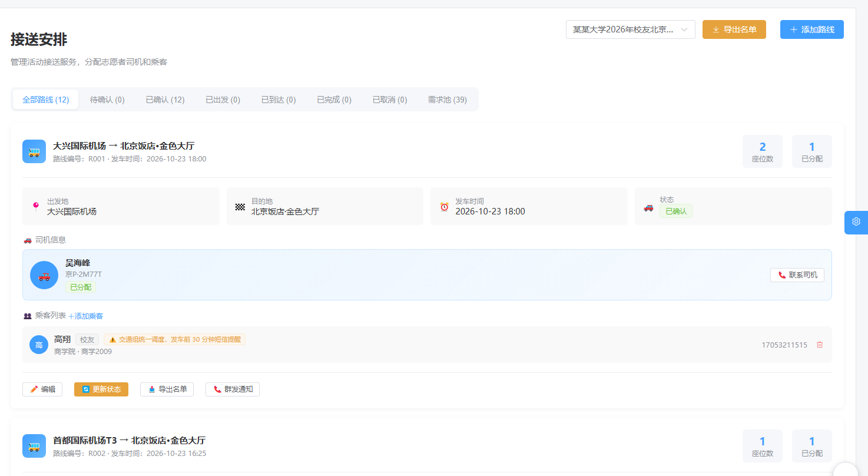Screen dimensions: 868x476
Task: Click the 校友 tag next to 高翔
Action: click(x=87, y=339)
